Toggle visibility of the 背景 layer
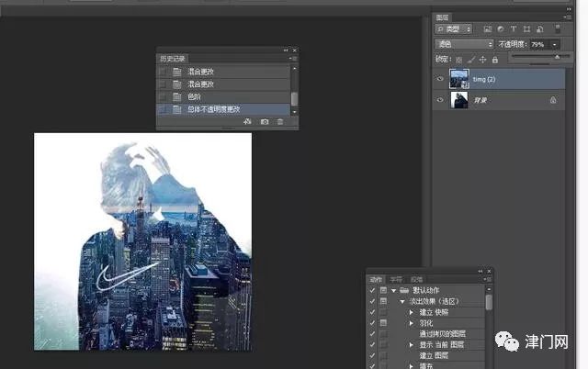The height and width of the screenshot is (369, 588). click(440, 100)
